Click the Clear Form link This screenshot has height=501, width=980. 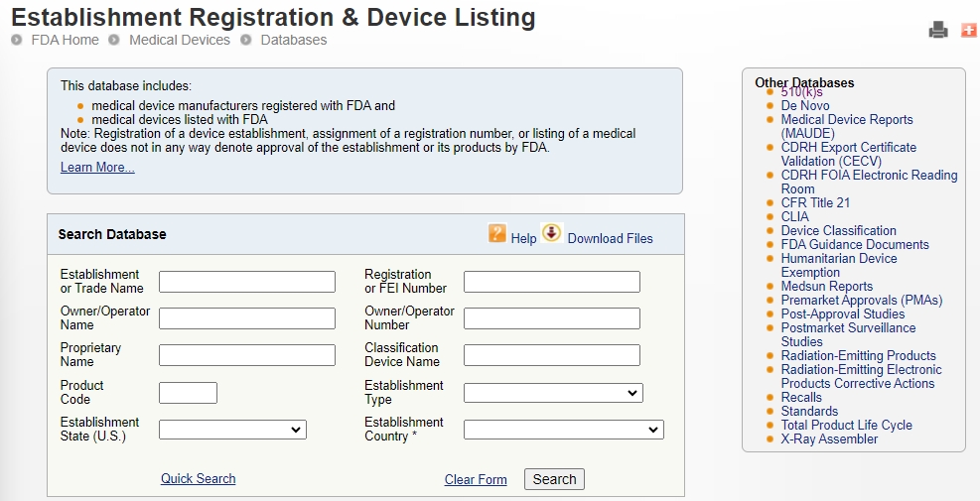click(476, 480)
